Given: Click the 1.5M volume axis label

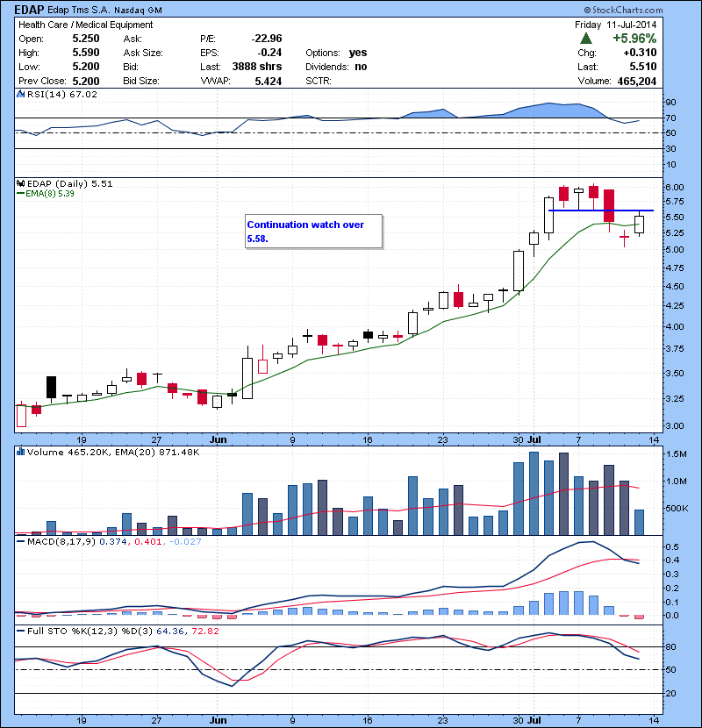Looking at the screenshot, I should tap(676, 453).
